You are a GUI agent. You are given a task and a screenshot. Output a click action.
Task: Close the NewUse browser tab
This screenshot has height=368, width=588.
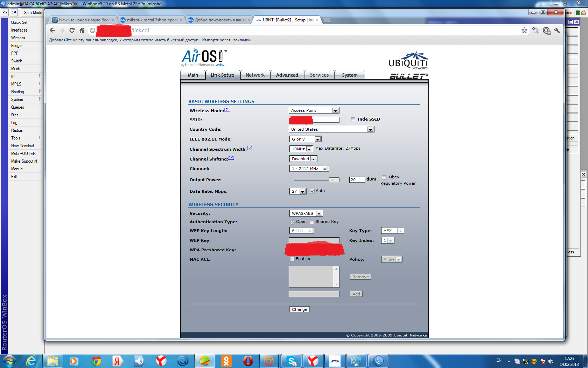point(113,20)
